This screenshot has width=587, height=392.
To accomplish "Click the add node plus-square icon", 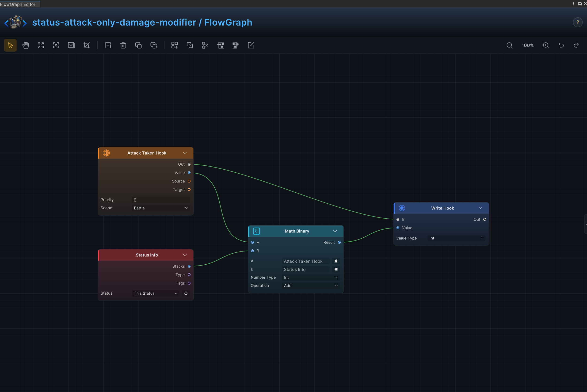I will [108, 45].
